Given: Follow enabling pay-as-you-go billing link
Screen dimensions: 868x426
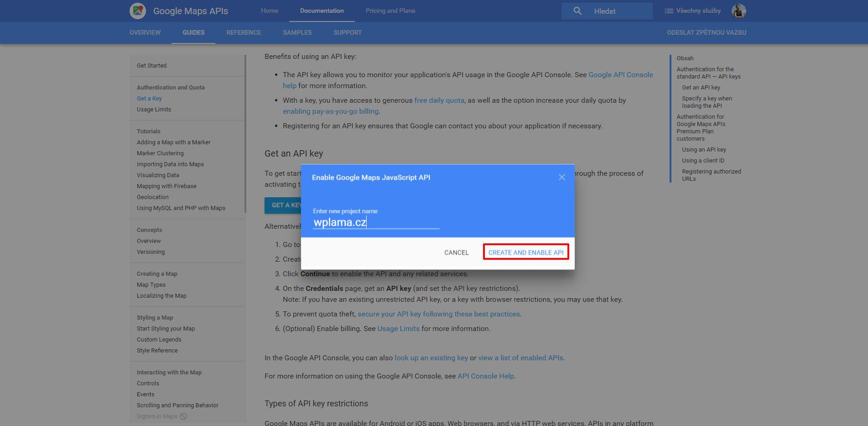Looking at the screenshot, I should pyautogui.click(x=330, y=111).
